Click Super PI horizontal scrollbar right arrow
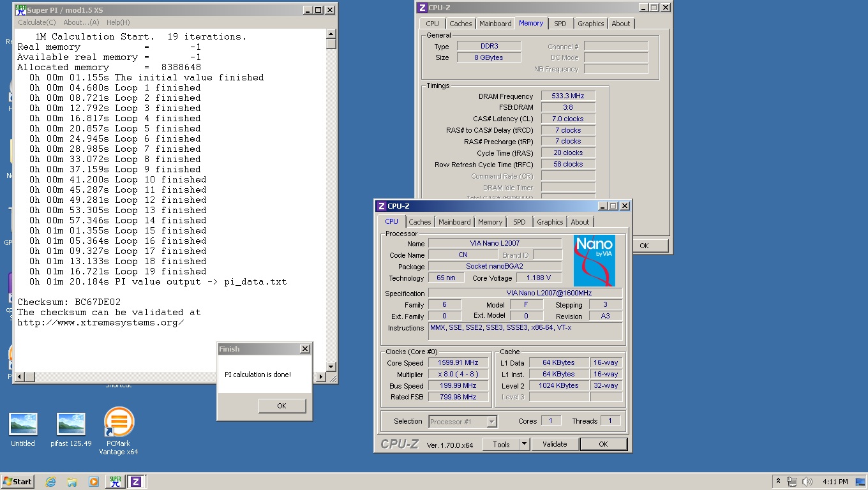This screenshot has width=868, height=490. coord(320,376)
